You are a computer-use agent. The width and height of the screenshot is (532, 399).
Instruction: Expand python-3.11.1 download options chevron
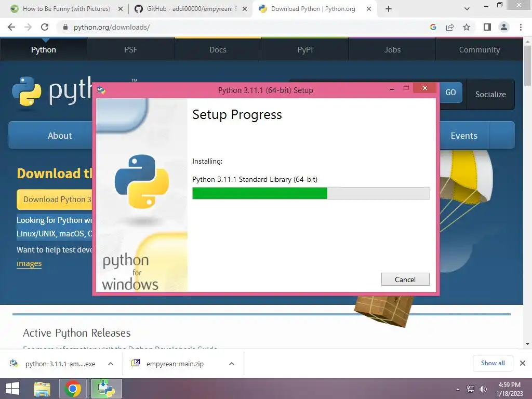point(110,364)
